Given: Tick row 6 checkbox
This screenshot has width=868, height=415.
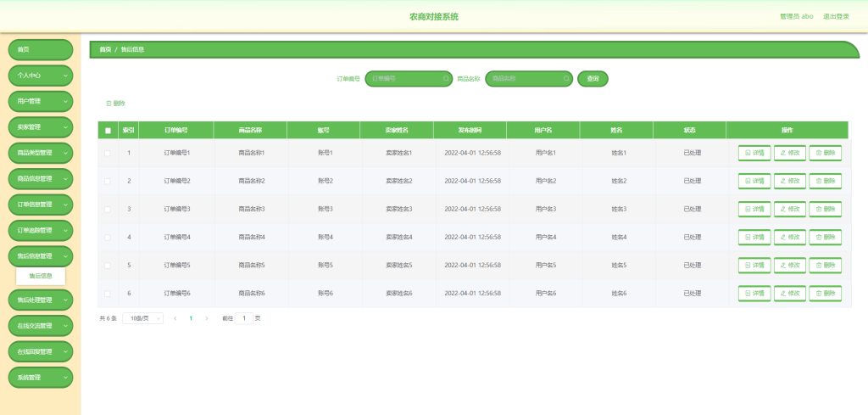Looking at the screenshot, I should pyautogui.click(x=108, y=294).
